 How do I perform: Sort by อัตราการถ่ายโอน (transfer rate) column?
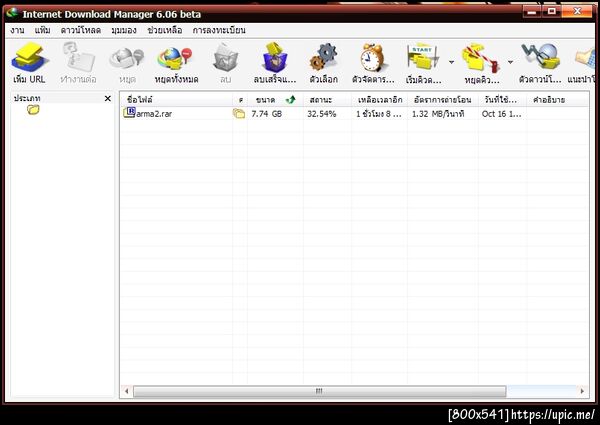pyautogui.click(x=442, y=100)
